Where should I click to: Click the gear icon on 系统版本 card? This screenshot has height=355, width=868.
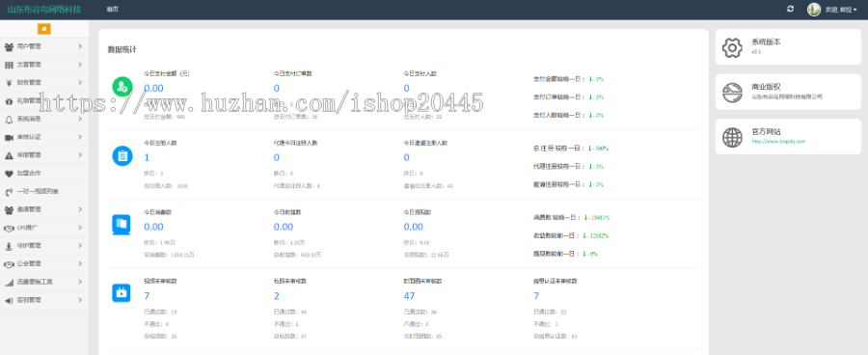[732, 48]
